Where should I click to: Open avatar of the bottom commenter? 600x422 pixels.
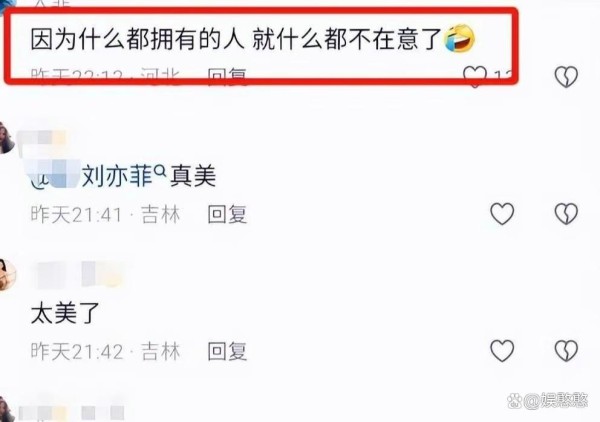[x=5, y=409]
